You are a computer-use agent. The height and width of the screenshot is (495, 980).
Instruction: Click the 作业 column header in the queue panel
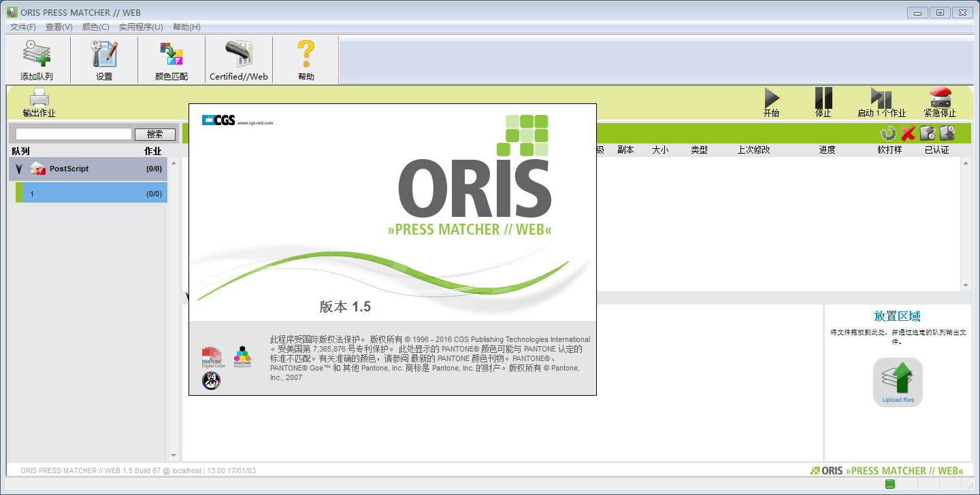(x=153, y=151)
